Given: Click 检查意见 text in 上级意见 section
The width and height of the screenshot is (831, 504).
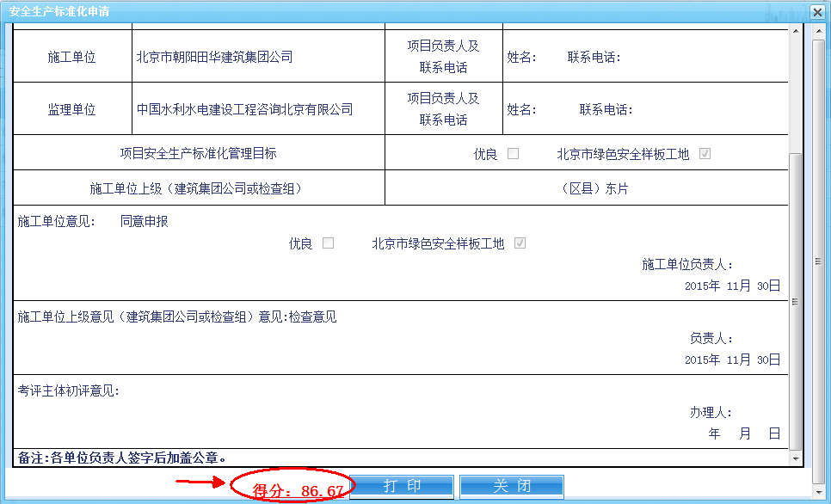Looking at the screenshot, I should tap(313, 317).
